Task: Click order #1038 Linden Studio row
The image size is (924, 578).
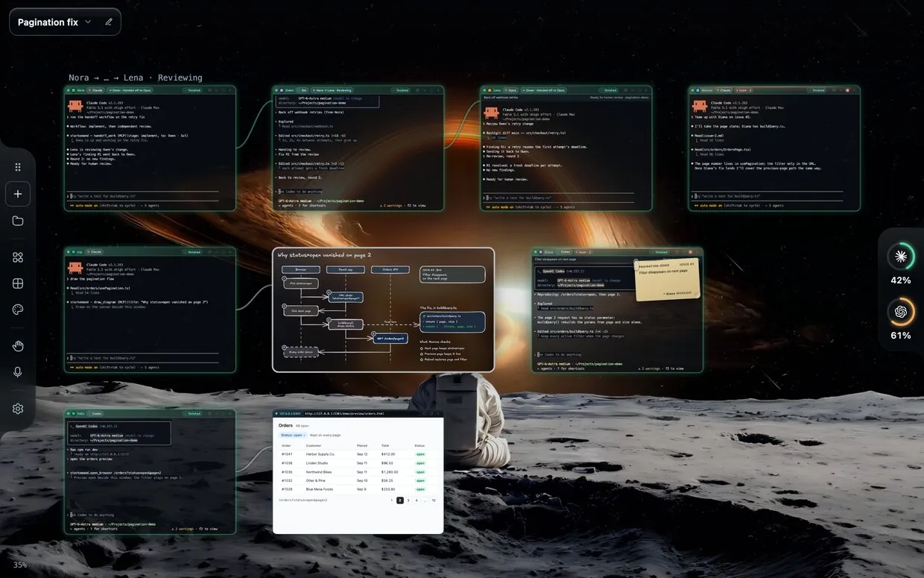Action: [358, 462]
